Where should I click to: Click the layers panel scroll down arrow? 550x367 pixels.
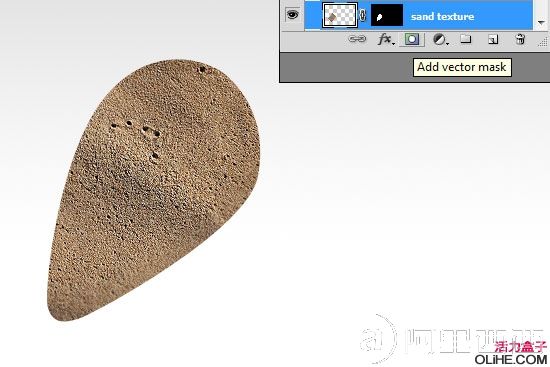541,22
